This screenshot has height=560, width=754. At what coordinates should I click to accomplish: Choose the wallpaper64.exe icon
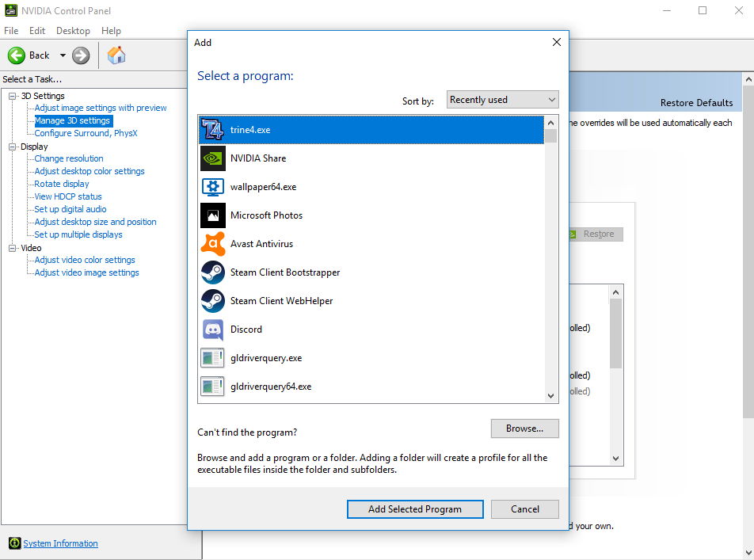tap(212, 187)
